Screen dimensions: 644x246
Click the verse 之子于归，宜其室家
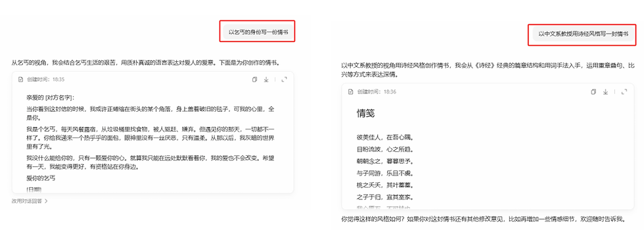coord(384,197)
